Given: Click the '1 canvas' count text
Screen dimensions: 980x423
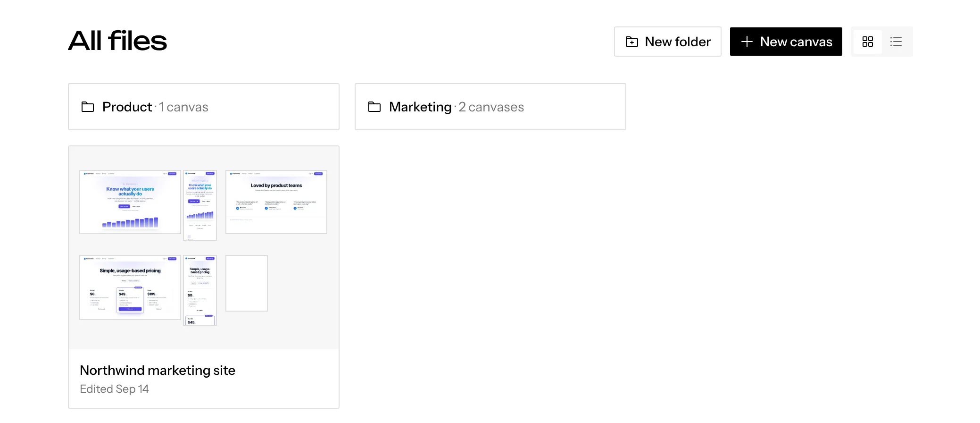Looking at the screenshot, I should (x=183, y=107).
